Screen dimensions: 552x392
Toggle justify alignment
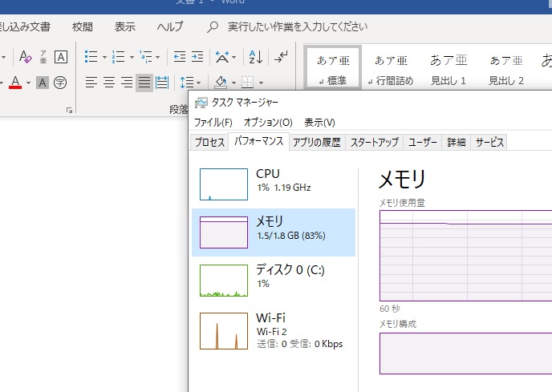[x=144, y=83]
